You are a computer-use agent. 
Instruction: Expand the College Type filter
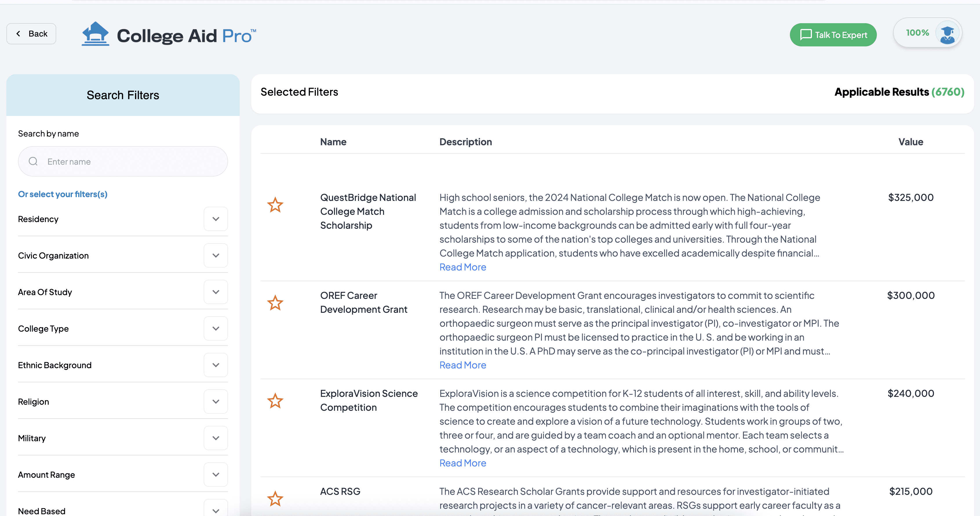click(216, 328)
